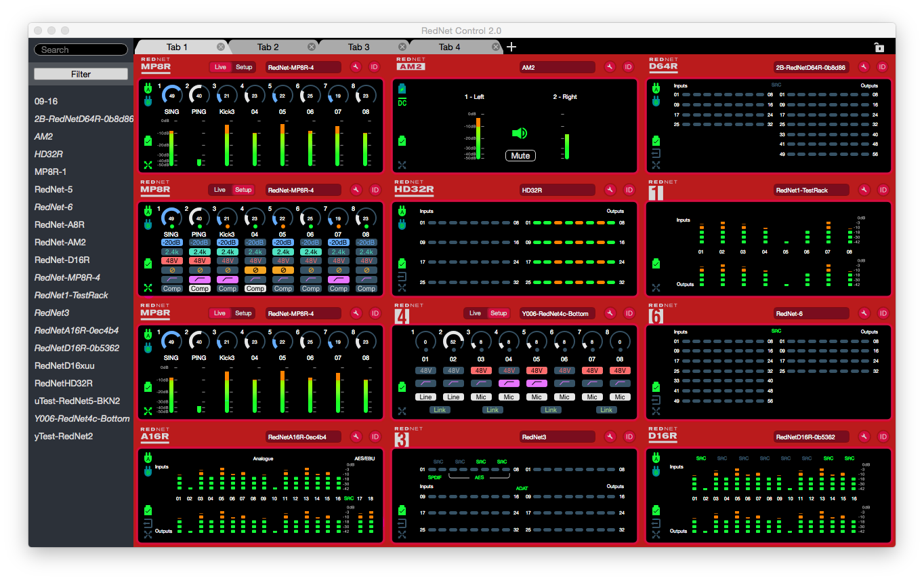Image resolution: width=924 pixels, height=581 pixels.
Task: Toggle high-pass filter on channel 04 in RedNet 4 panel
Action: coord(509,383)
